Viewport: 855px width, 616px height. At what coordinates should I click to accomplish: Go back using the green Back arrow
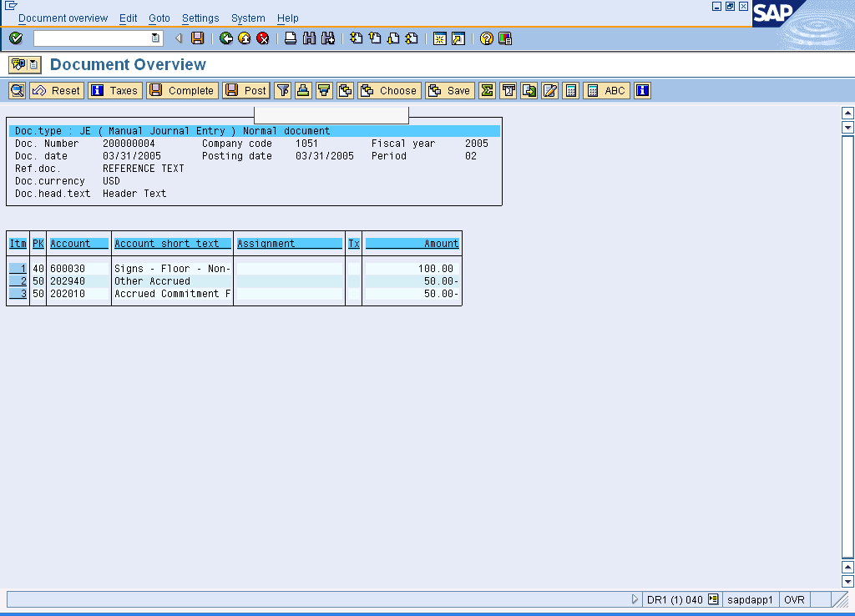click(x=225, y=38)
